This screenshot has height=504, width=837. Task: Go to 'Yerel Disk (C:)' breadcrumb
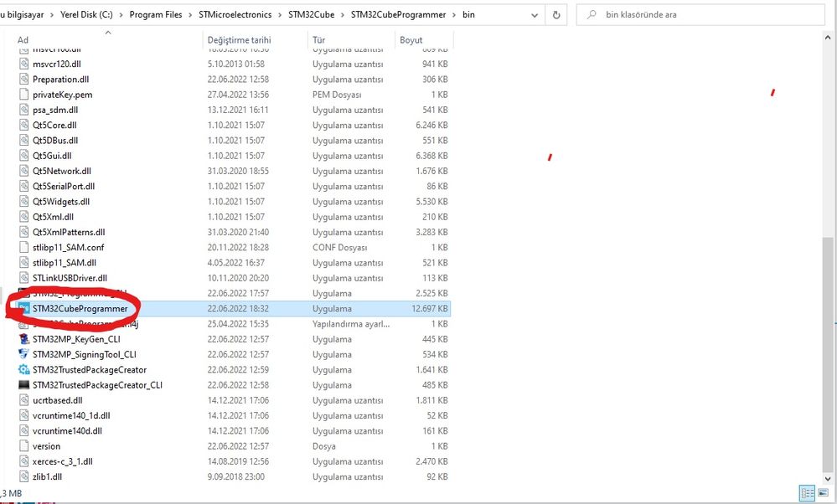point(86,15)
